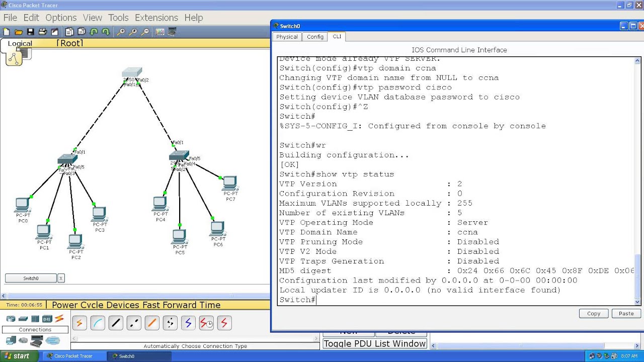The height and width of the screenshot is (362, 644).
Task: Click the Paste button in the CLI window
Action: [626, 313]
